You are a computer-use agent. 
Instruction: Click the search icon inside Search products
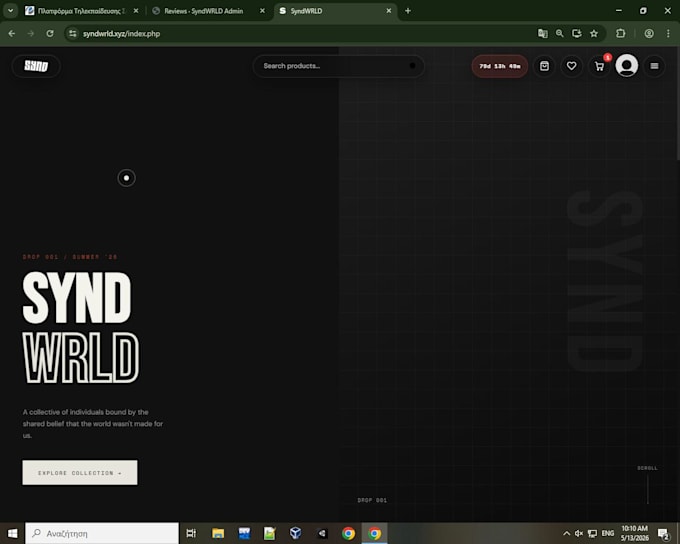(x=412, y=66)
